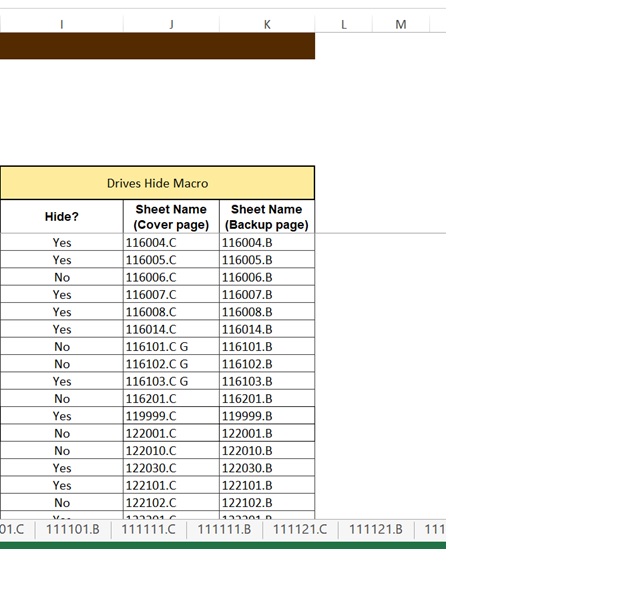Select cell containing 116005.C

(171, 260)
